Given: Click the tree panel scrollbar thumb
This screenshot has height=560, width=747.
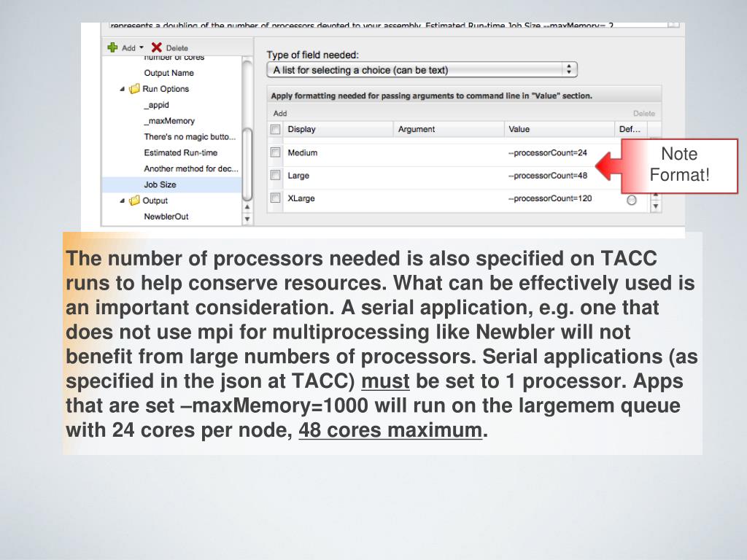Looking at the screenshot, I should click(247, 164).
